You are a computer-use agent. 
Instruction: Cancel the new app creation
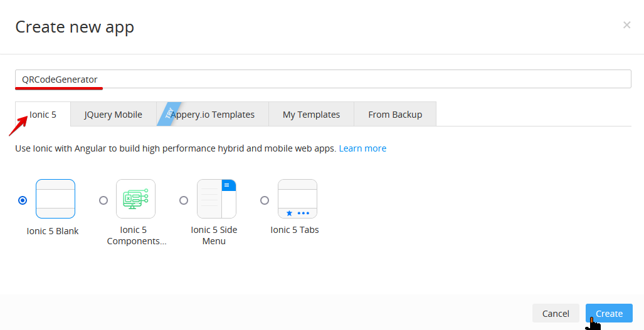556,313
